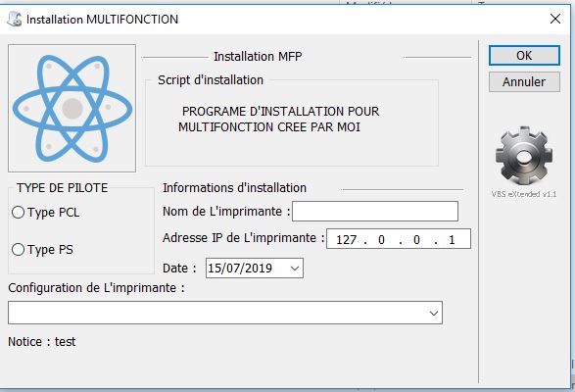The width and height of the screenshot is (575, 392).
Task: Focus the Nom de L'imprimante text field
Action: (x=375, y=211)
